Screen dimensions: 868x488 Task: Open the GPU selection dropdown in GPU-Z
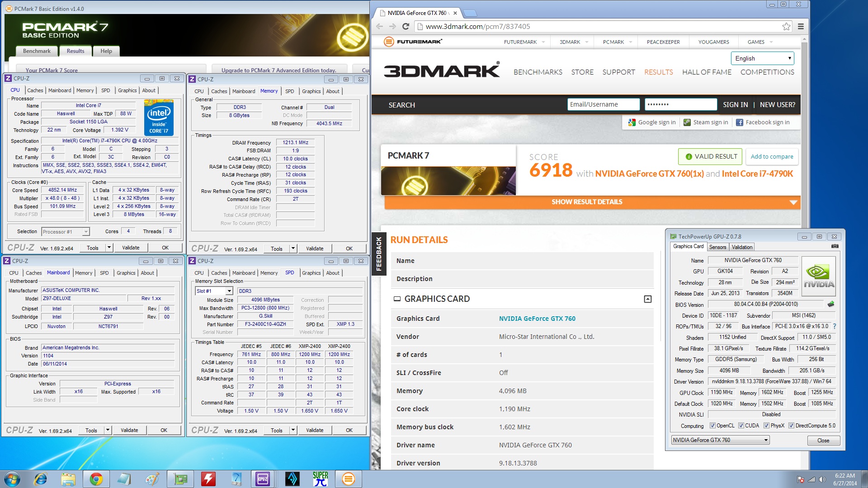(720, 440)
